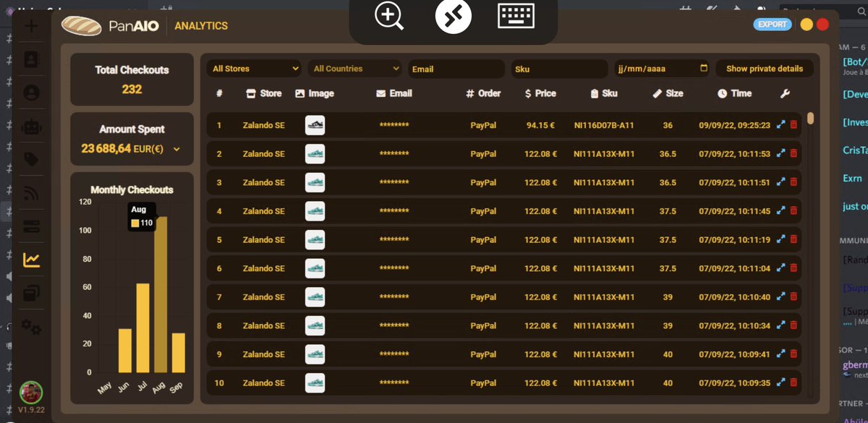Image resolution: width=868 pixels, height=423 pixels.
Task: Click the shoe thumbnail in row 8
Action: pos(315,325)
